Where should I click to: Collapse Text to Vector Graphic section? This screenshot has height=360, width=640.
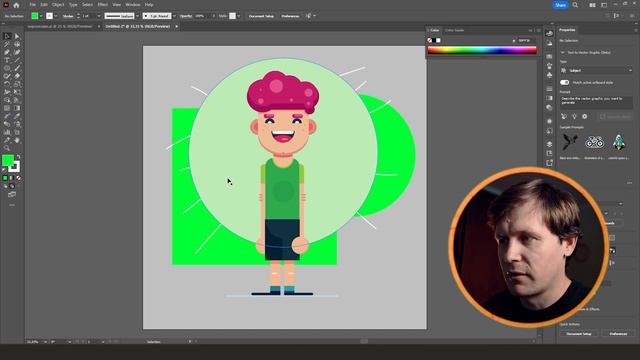(x=563, y=53)
